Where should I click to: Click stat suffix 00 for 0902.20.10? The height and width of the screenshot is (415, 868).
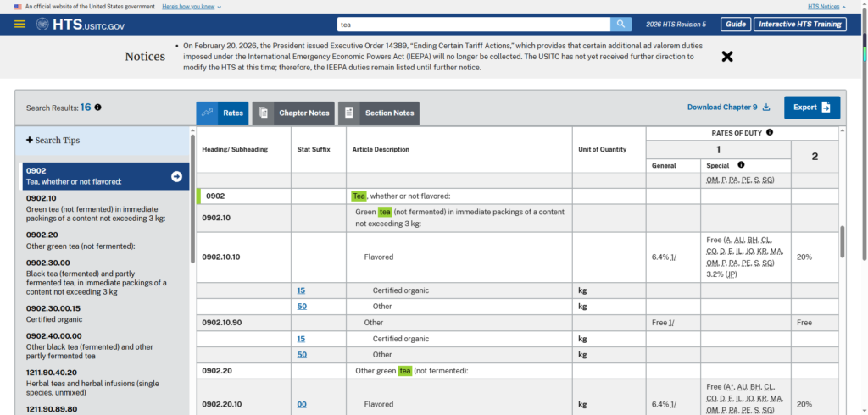click(x=302, y=405)
